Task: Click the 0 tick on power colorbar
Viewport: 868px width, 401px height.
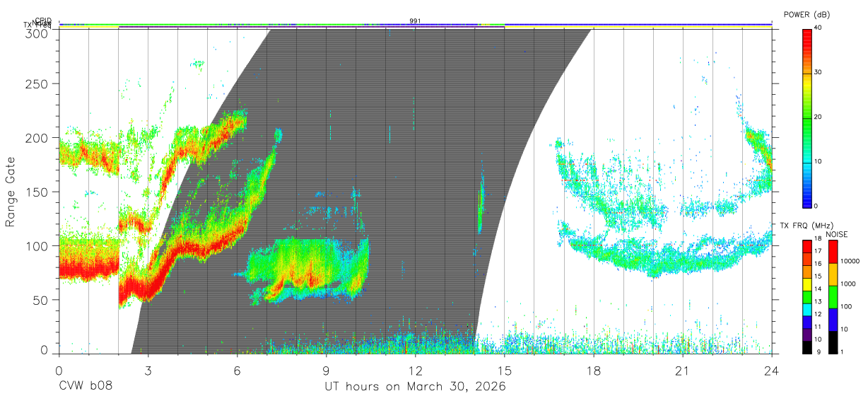Action: point(816,206)
